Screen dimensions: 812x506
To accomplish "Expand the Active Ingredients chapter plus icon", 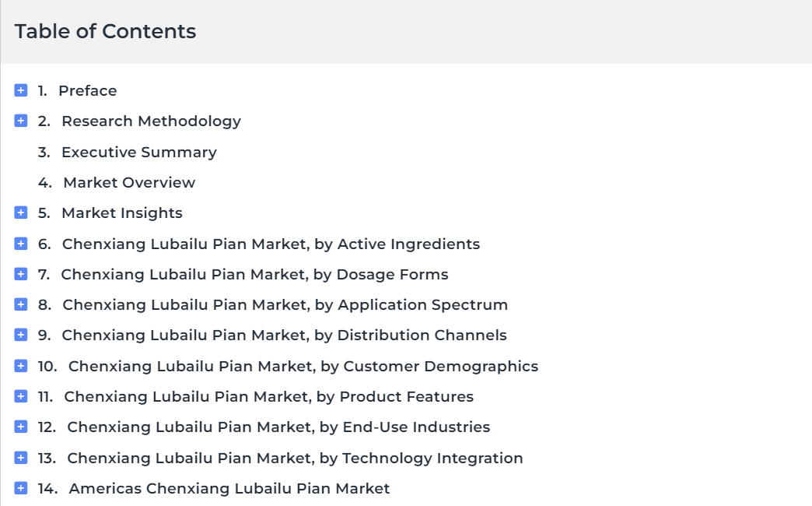I will pyautogui.click(x=21, y=244).
